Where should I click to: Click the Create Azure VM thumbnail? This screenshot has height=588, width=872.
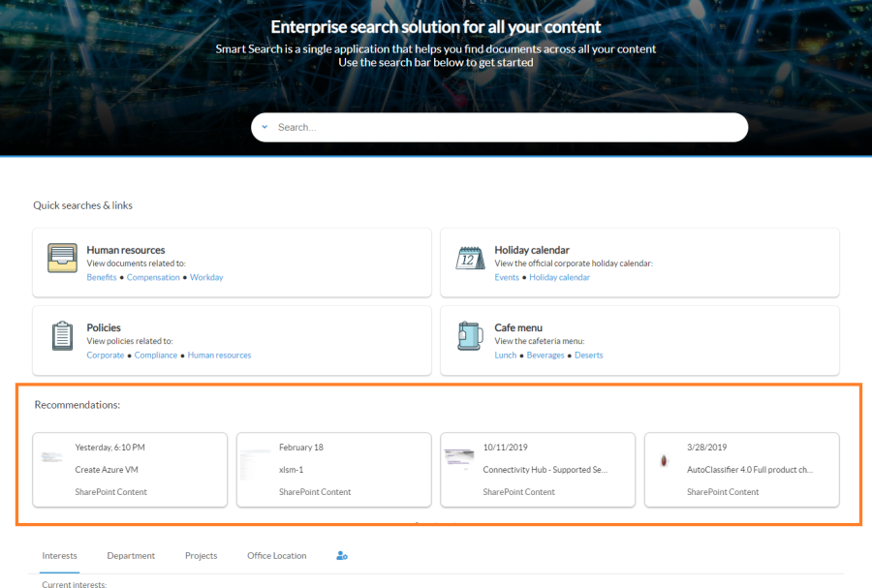tap(52, 456)
